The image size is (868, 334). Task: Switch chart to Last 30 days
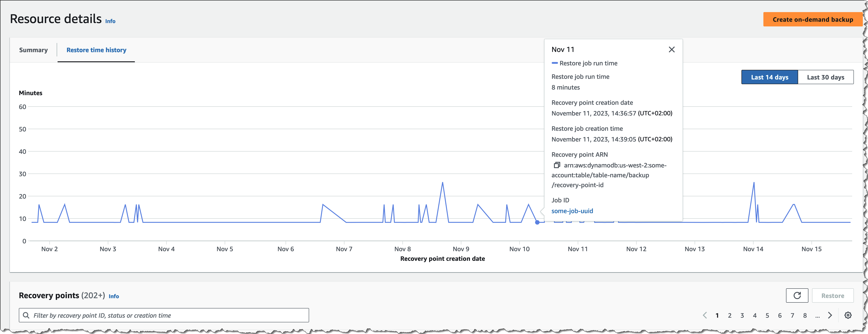tap(825, 77)
